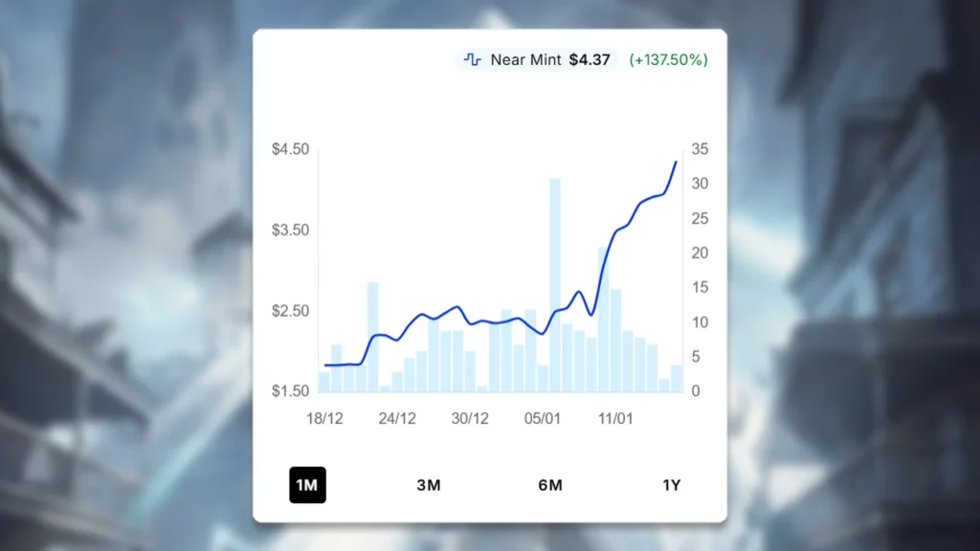Click the 30/12 date axis label
Screen dimensions: 980x551
click(x=470, y=419)
